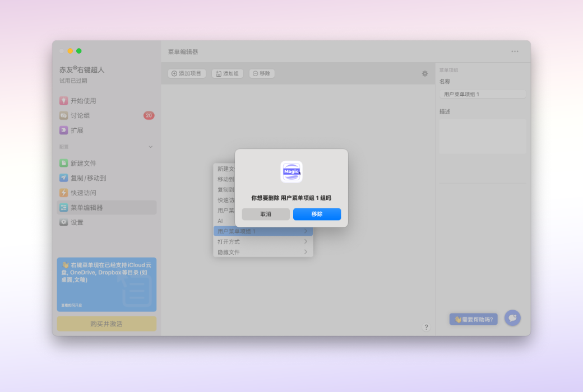Click the 购买并激活 button

tap(107, 324)
